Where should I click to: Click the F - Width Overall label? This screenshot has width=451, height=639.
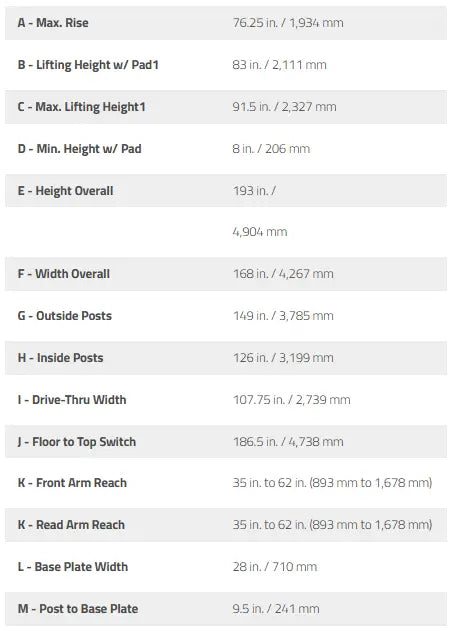[64, 274]
